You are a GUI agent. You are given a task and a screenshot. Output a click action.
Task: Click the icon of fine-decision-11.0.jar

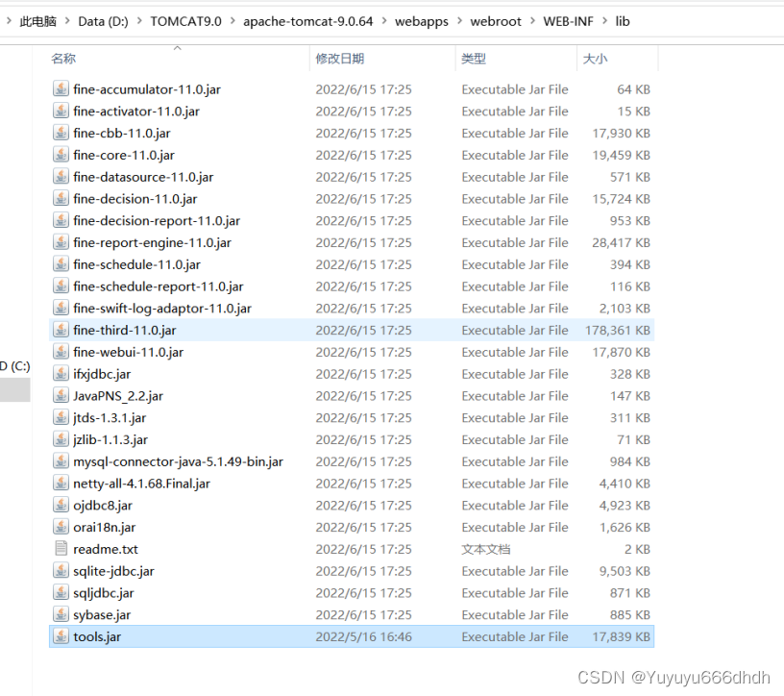coord(61,199)
